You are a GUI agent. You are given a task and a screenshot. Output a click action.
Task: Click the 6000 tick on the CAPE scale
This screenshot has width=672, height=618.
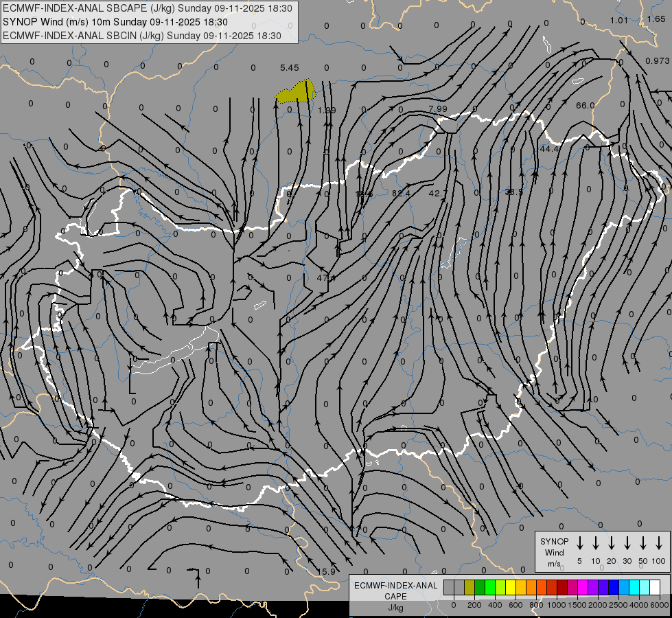pos(659,605)
